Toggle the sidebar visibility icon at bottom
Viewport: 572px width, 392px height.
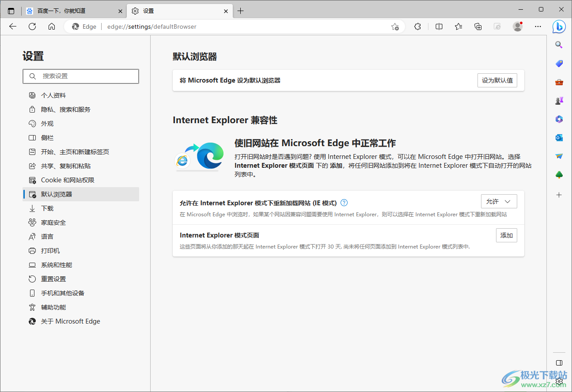point(559,363)
